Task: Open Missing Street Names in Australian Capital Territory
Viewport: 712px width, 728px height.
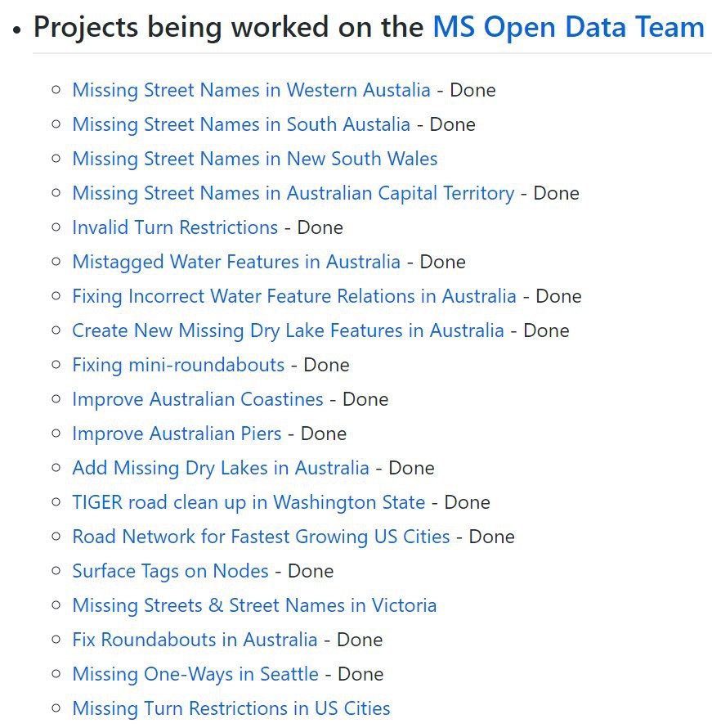Action: (x=293, y=193)
